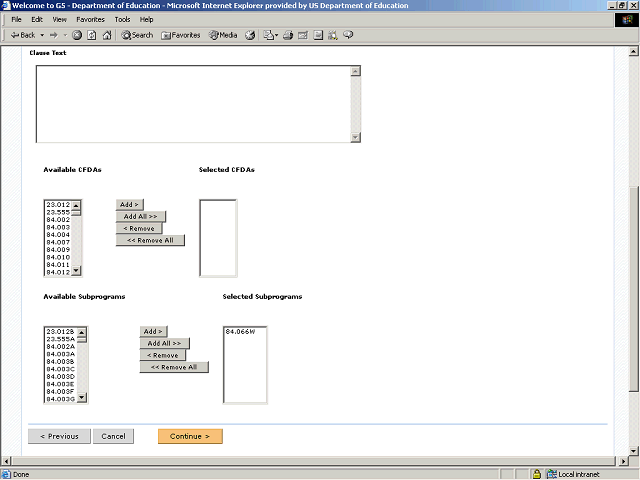Open the Media toolbar button

click(223, 35)
